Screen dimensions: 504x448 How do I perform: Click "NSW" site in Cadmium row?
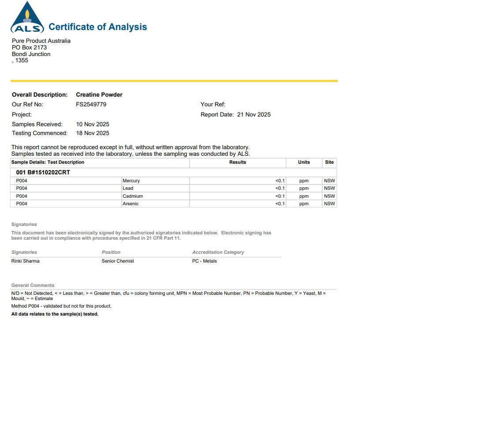pyautogui.click(x=329, y=196)
